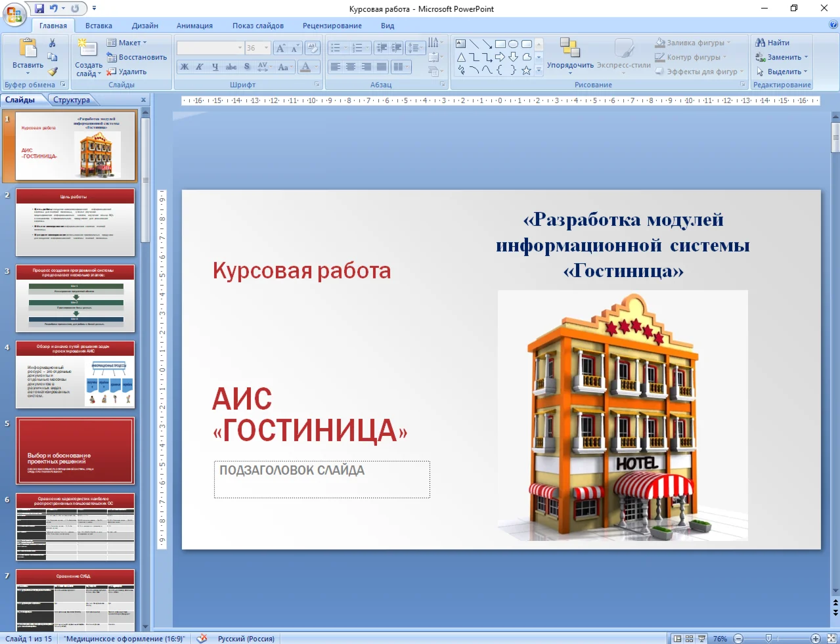This screenshot has height=644, width=840.
Task: Pick the five-point star shape in gallery
Action: pyautogui.click(x=526, y=71)
